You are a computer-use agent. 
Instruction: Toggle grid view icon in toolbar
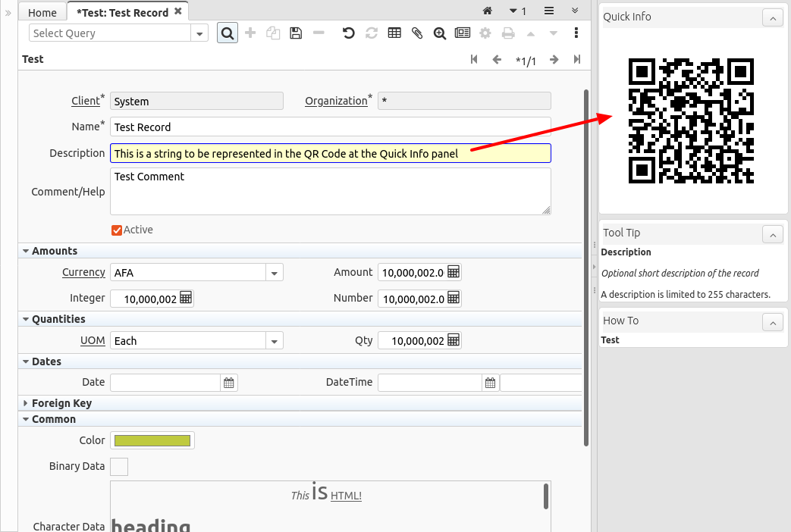click(394, 33)
